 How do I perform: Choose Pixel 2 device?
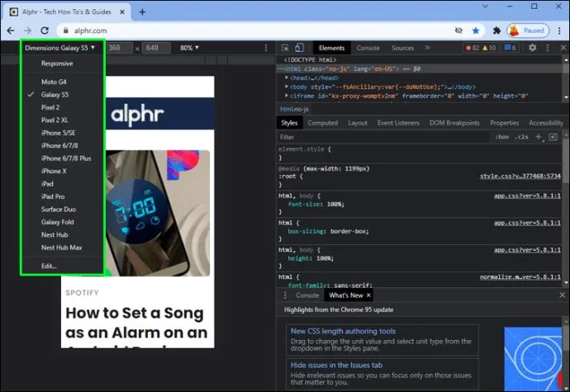pos(50,107)
